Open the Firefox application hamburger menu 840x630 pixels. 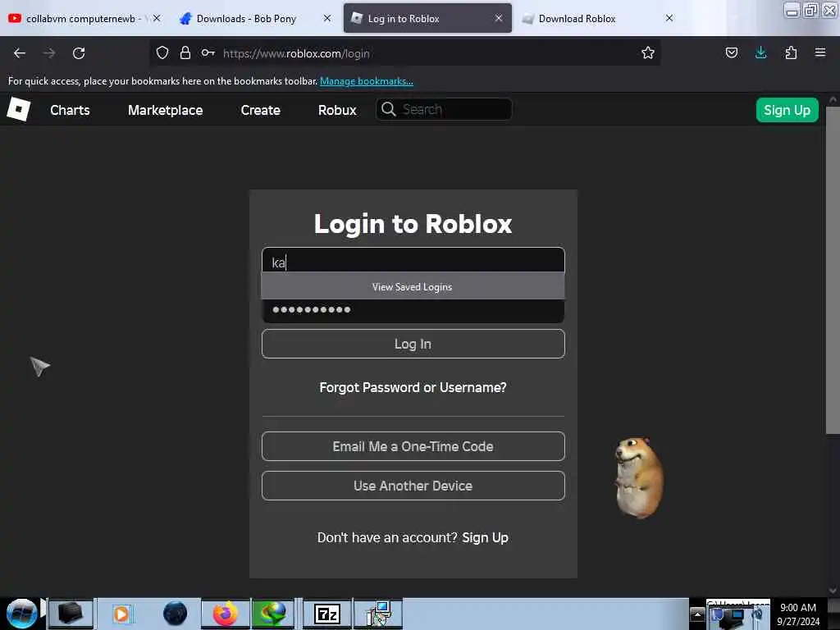tap(820, 52)
